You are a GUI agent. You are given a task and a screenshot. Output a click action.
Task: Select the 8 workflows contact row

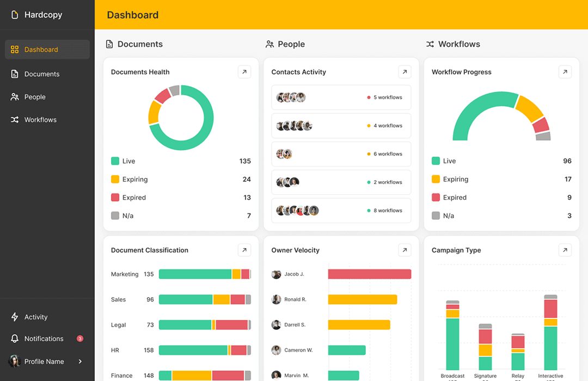click(341, 211)
